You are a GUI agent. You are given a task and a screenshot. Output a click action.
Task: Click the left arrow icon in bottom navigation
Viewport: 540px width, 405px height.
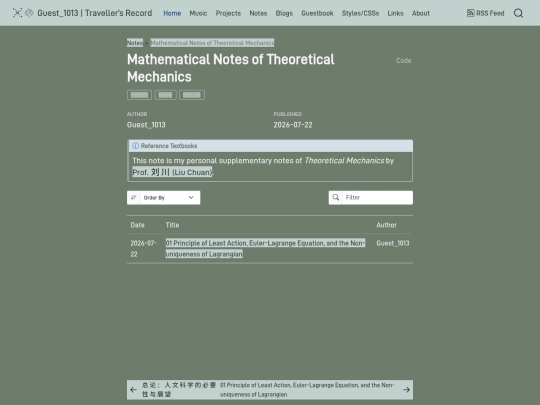point(134,390)
